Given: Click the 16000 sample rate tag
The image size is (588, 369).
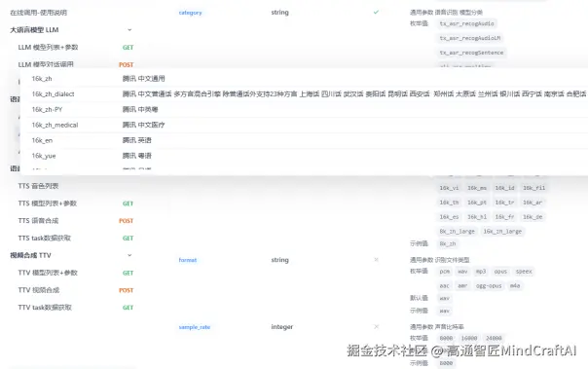Looking at the screenshot, I should point(469,338).
